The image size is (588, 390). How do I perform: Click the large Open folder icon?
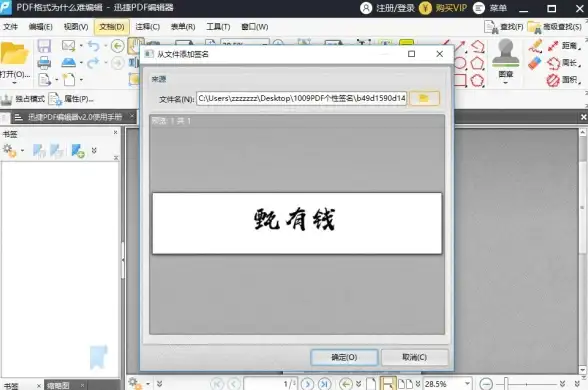point(14,54)
